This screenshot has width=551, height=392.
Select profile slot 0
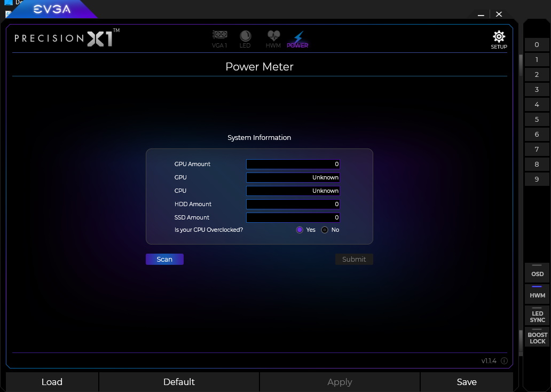[x=537, y=45]
